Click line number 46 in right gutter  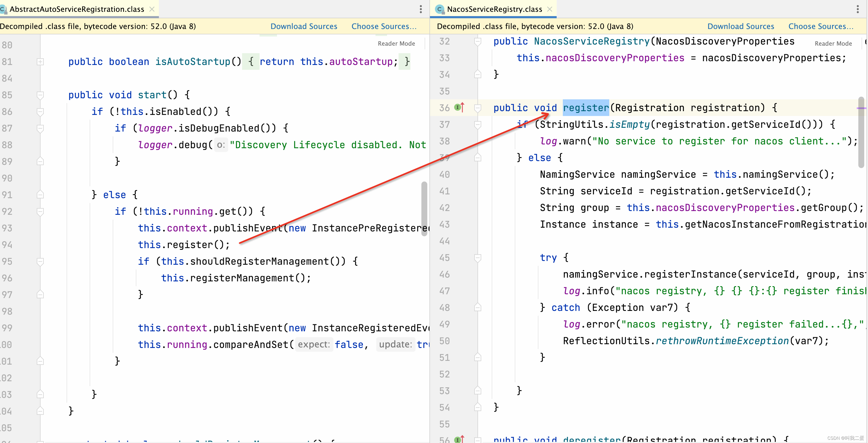click(x=444, y=274)
